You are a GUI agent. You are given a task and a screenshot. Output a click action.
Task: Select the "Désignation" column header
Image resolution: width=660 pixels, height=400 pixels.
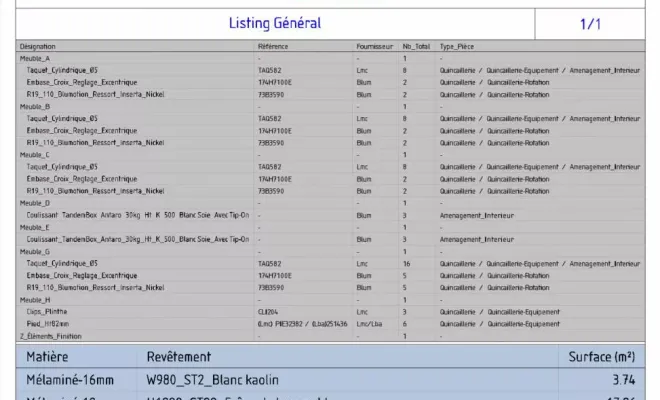tap(37, 46)
